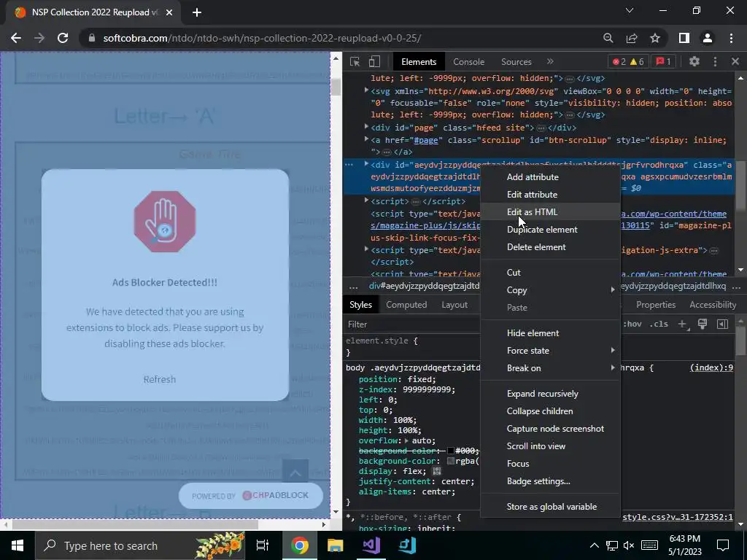Toggle the .cls class editor
Viewport: 747px width, 560px height.
[x=659, y=324]
